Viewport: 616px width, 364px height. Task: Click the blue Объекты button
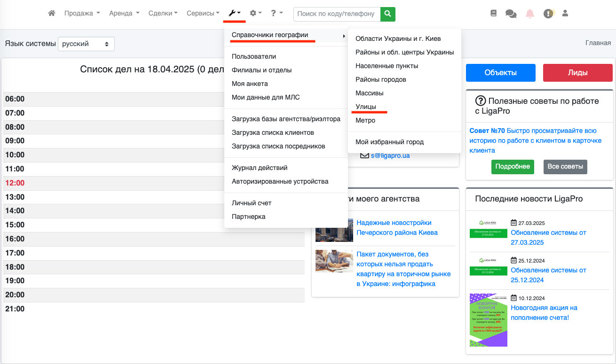click(x=500, y=73)
